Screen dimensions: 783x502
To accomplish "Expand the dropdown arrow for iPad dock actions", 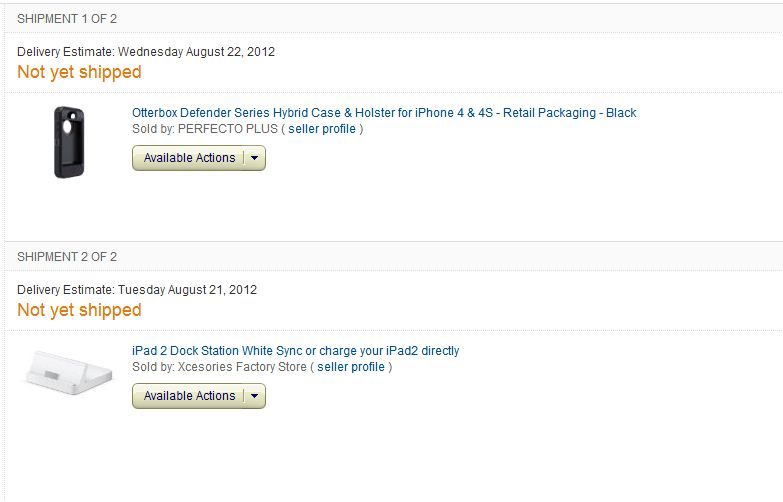I will [x=255, y=396].
